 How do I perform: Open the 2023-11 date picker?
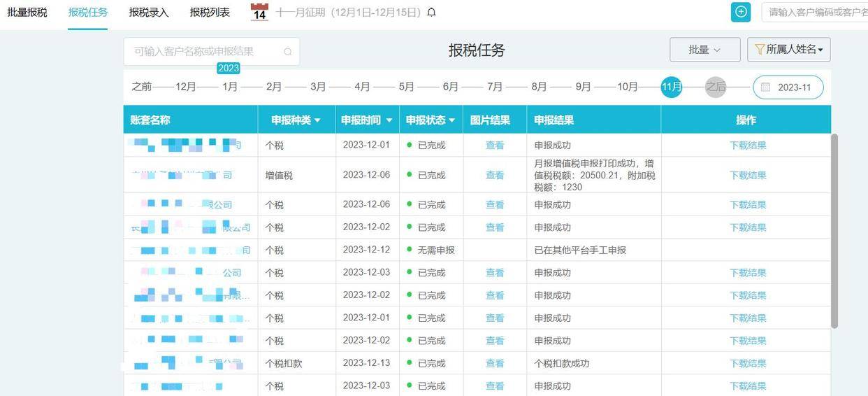click(788, 87)
